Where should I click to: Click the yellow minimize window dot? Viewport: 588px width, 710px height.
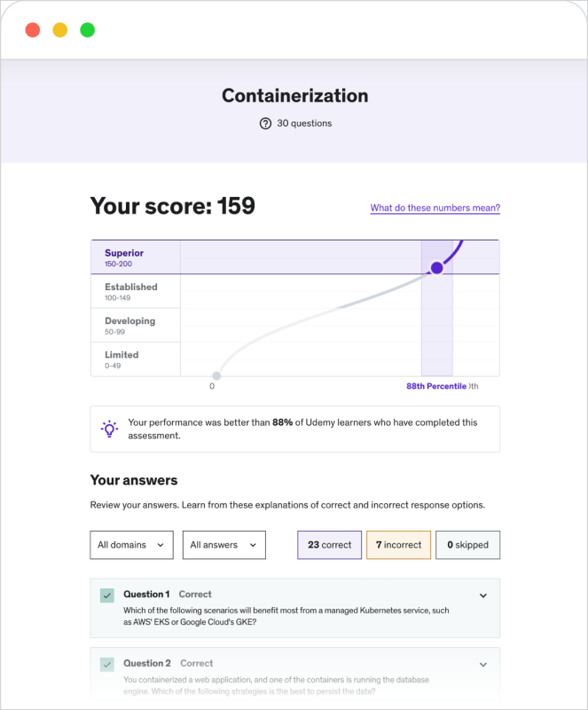pos(60,30)
